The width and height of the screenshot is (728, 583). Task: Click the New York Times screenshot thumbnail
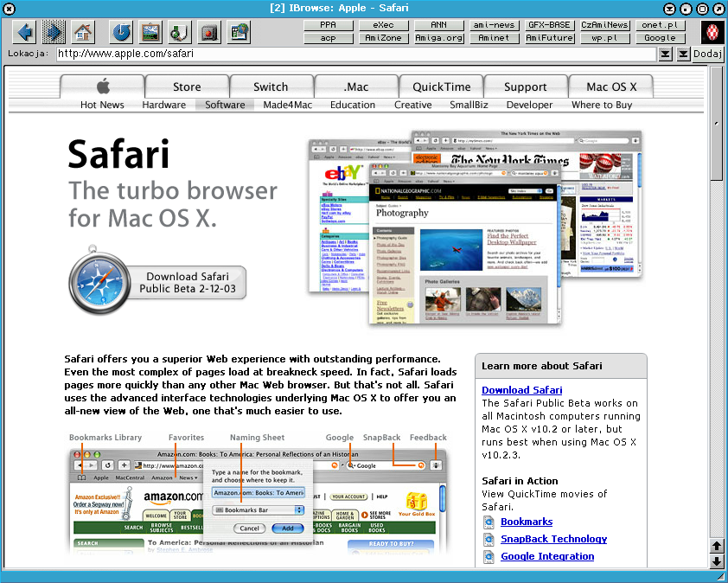[599, 204]
